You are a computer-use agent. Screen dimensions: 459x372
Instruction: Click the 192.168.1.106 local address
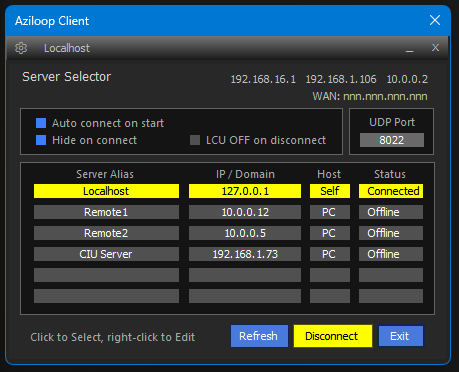pos(341,79)
